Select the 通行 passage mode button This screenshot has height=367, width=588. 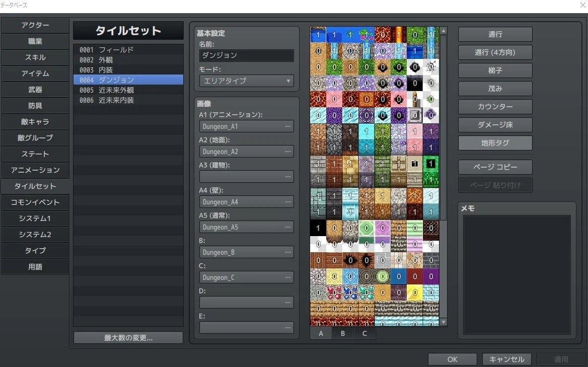[495, 34]
